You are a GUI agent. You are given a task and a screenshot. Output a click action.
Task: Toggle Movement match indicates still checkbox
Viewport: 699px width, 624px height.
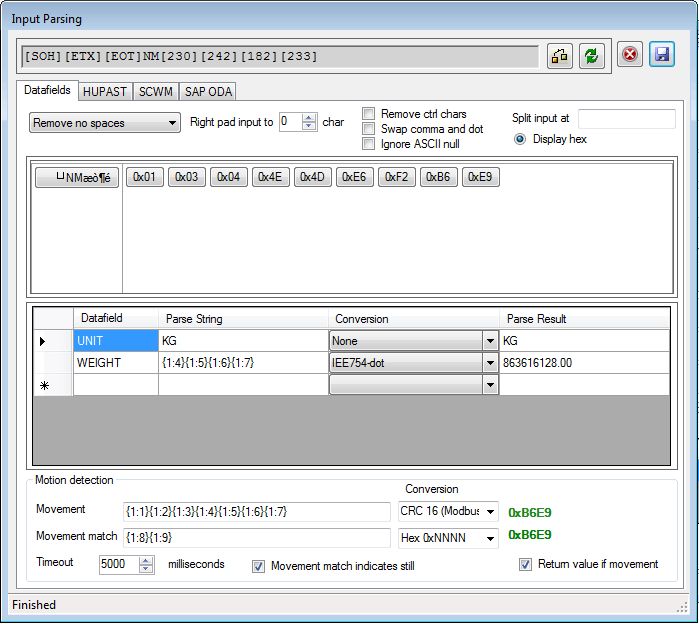click(x=259, y=567)
